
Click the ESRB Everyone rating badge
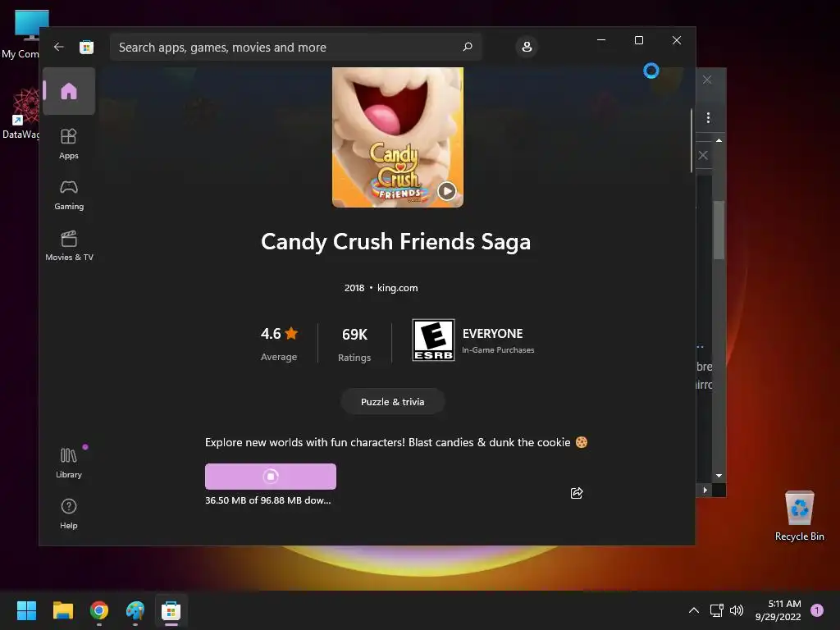click(x=433, y=340)
